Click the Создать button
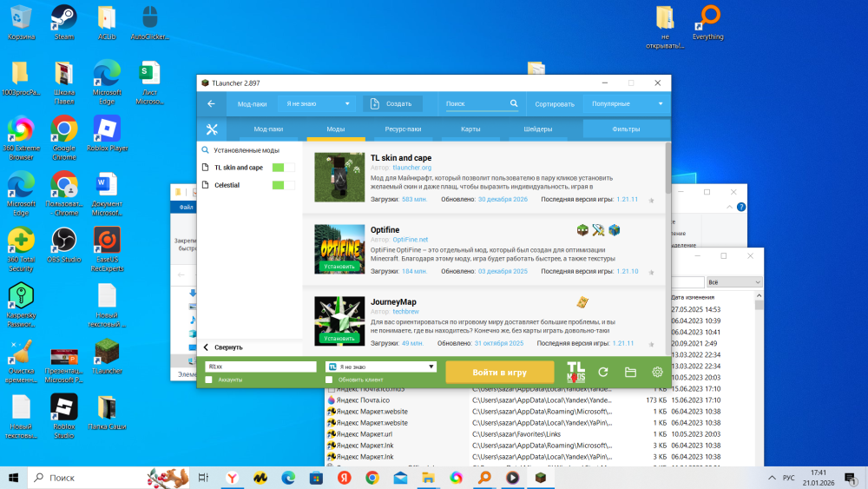The height and width of the screenshot is (489, 868). click(392, 103)
